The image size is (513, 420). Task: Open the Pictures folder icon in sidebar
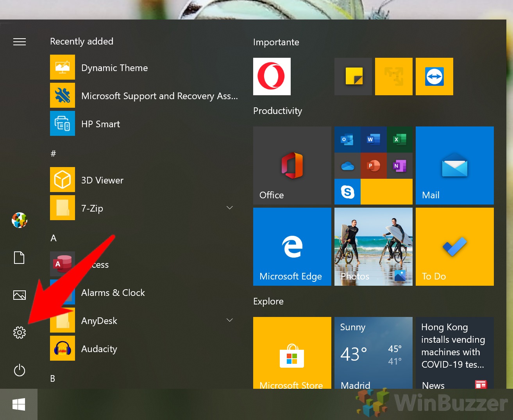tap(19, 295)
